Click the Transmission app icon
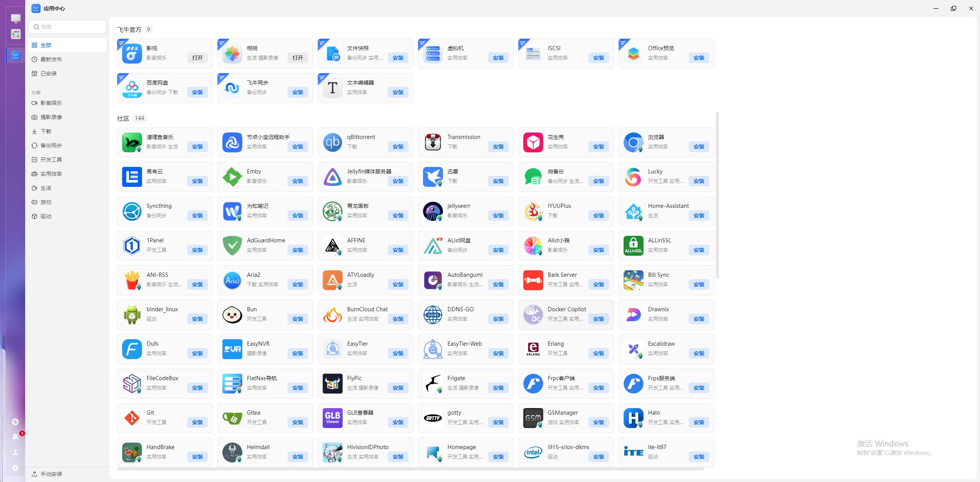Screen dimensions: 980x482 pyautogui.click(x=433, y=142)
